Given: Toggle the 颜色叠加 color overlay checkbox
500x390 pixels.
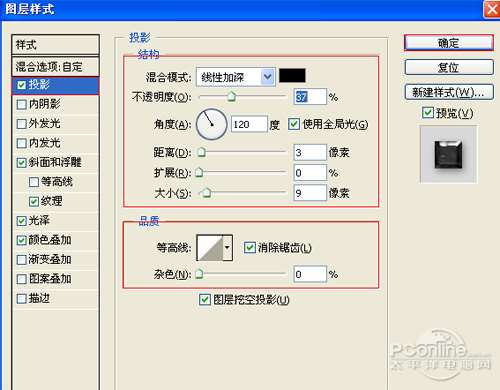Looking at the screenshot, I should tap(22, 240).
